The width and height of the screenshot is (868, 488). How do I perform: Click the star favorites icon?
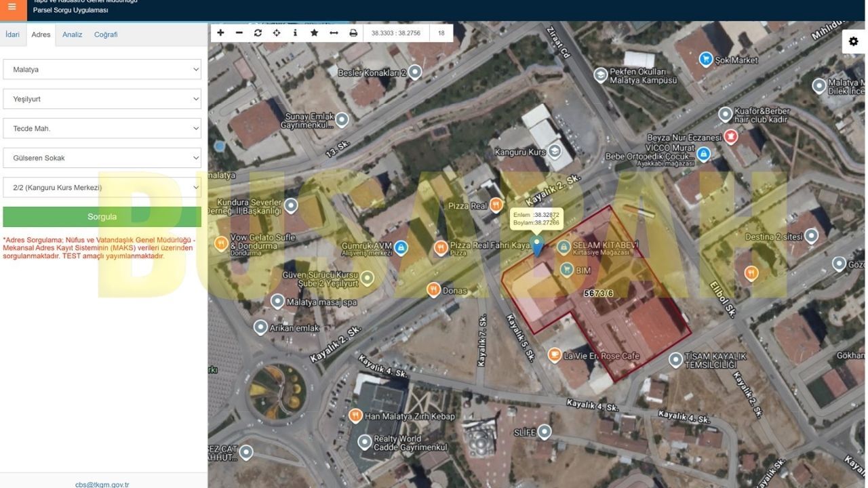click(314, 33)
